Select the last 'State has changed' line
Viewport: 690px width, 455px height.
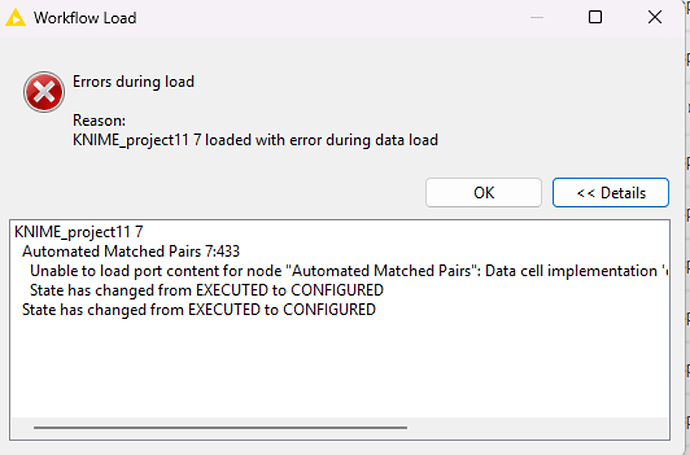(x=198, y=310)
